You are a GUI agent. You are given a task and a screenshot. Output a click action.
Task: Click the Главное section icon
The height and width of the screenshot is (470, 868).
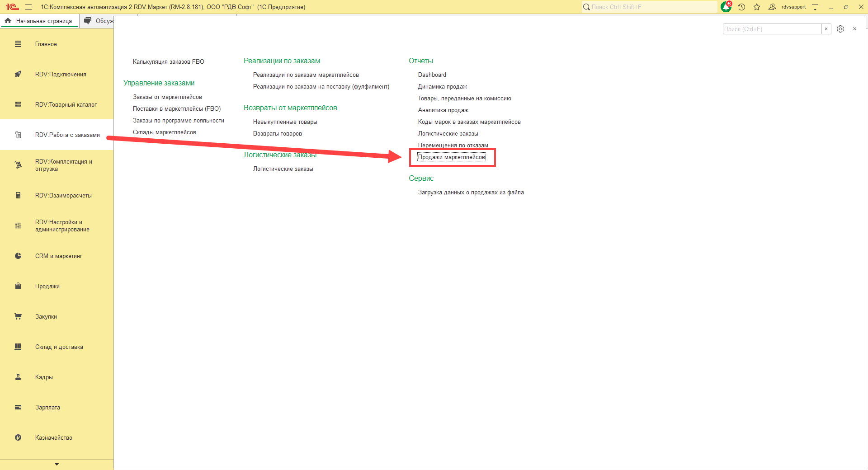[x=18, y=44]
